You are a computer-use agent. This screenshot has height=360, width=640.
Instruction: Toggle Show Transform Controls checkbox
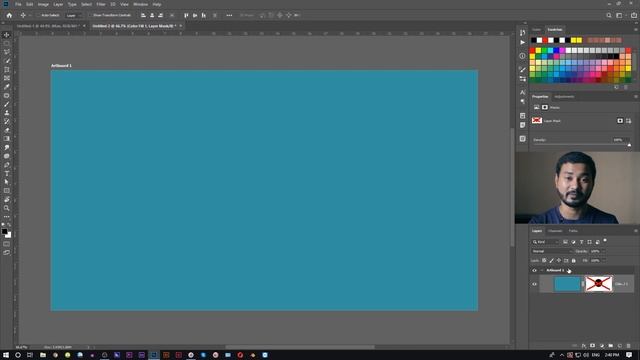point(90,15)
